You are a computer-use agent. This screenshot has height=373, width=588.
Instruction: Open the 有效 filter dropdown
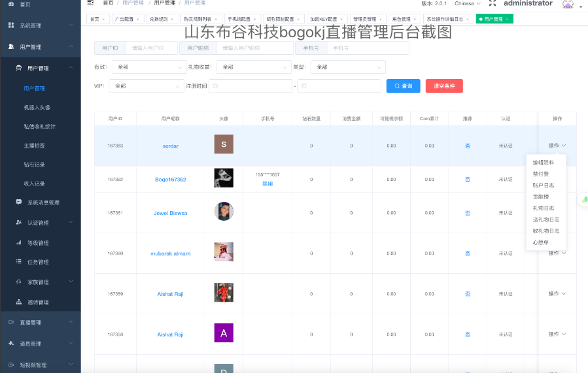point(149,67)
